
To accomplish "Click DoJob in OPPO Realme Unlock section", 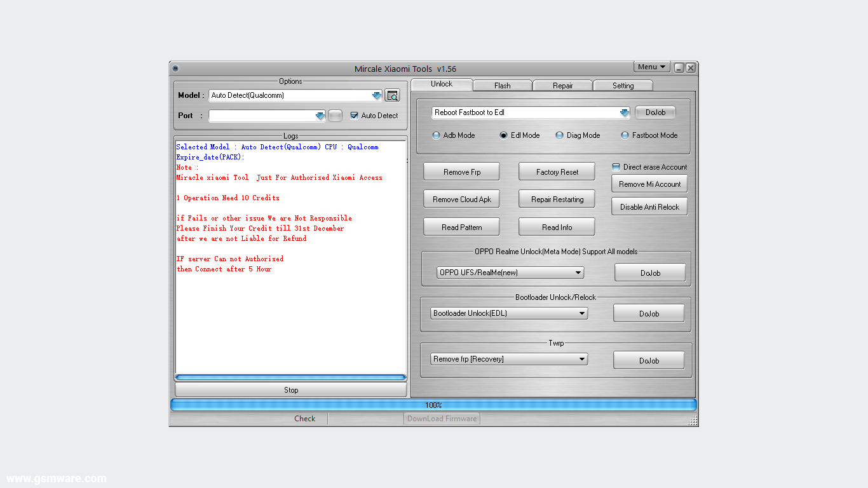I will (650, 273).
